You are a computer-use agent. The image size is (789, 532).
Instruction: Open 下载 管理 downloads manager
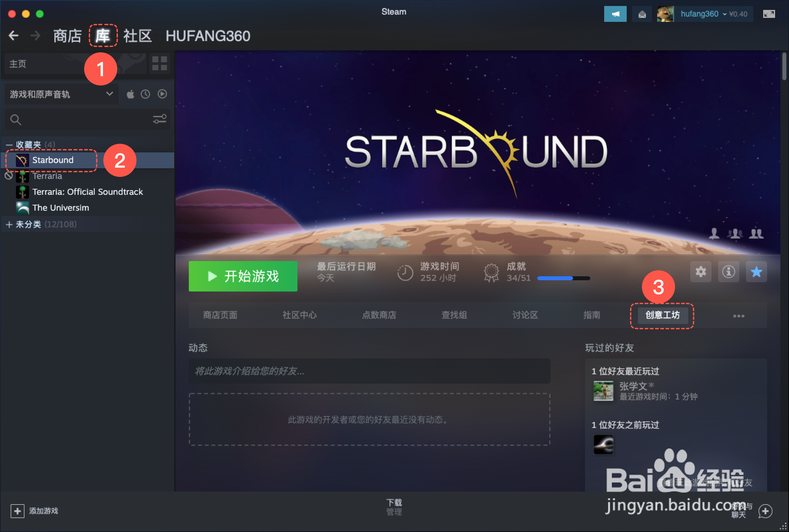(394, 507)
